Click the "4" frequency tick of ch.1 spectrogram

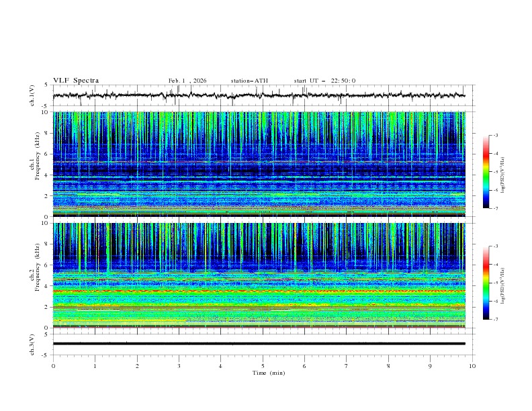point(48,175)
